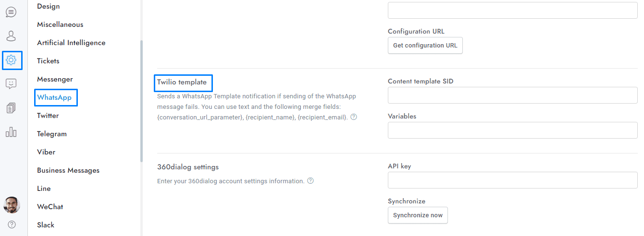This screenshot has width=644, height=236.
Task: Click the Synchronize now button
Action: point(418,215)
